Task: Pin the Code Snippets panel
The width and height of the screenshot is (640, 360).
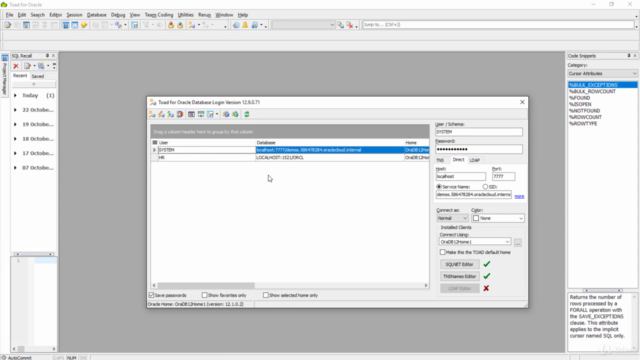Action: point(629,56)
